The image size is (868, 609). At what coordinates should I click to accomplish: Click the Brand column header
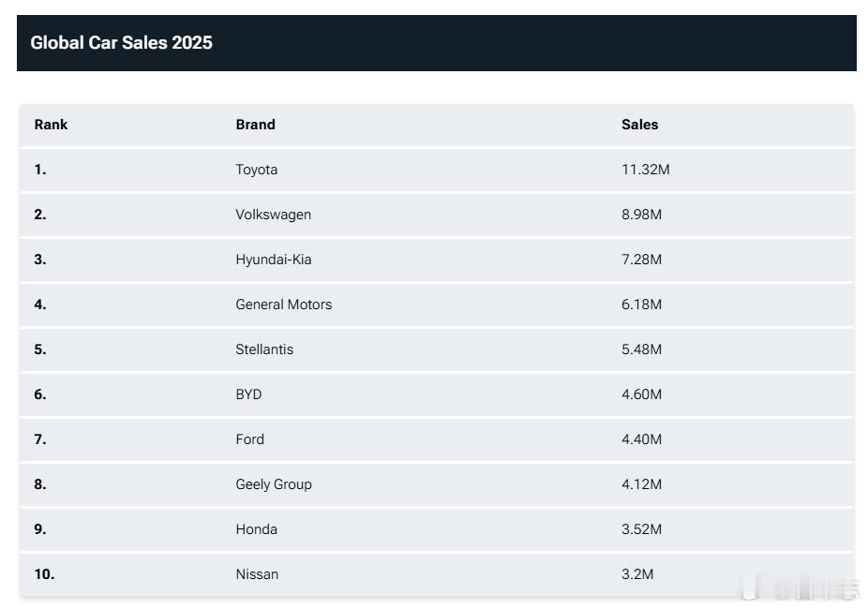point(255,125)
